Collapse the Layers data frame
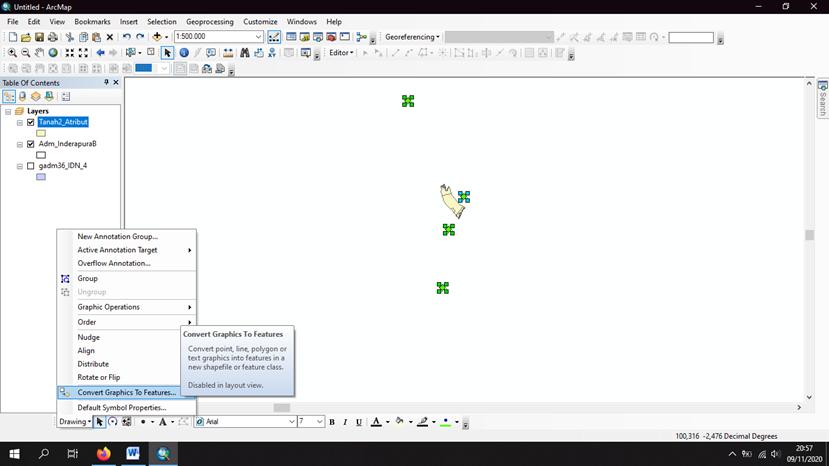Image resolution: width=829 pixels, height=466 pixels. point(8,112)
